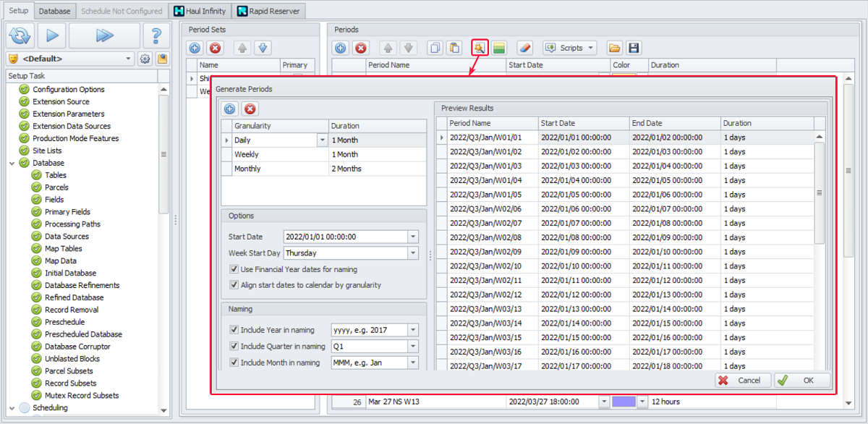The height and width of the screenshot is (424, 868).
Task: Switch to the Setup tab
Action: (19, 11)
